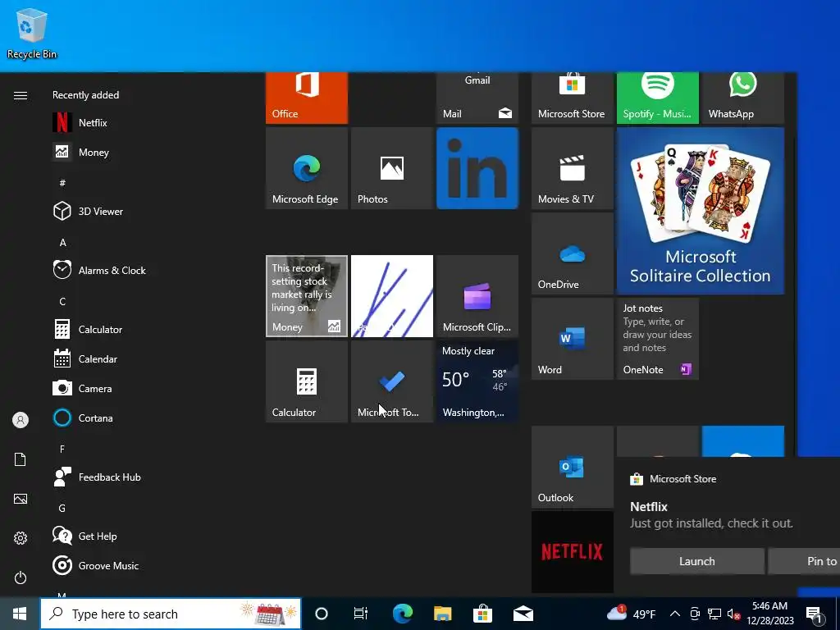The image size is (840, 630).
Task: Click Launch in the Netflix notification
Action: click(x=697, y=561)
